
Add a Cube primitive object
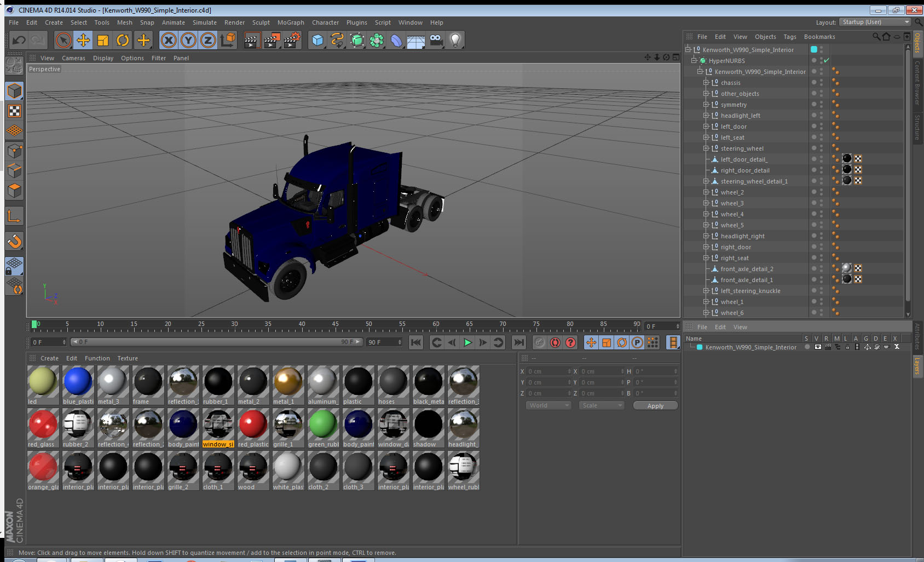[317, 40]
